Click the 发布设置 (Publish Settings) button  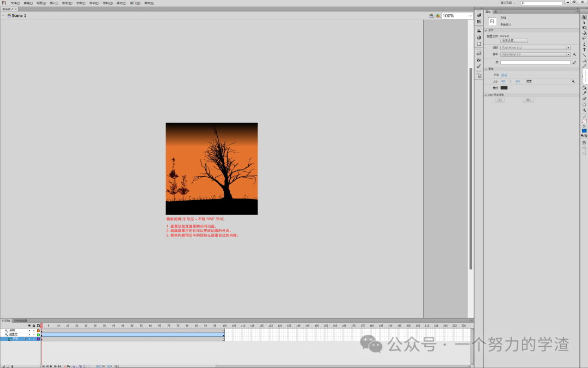click(514, 40)
